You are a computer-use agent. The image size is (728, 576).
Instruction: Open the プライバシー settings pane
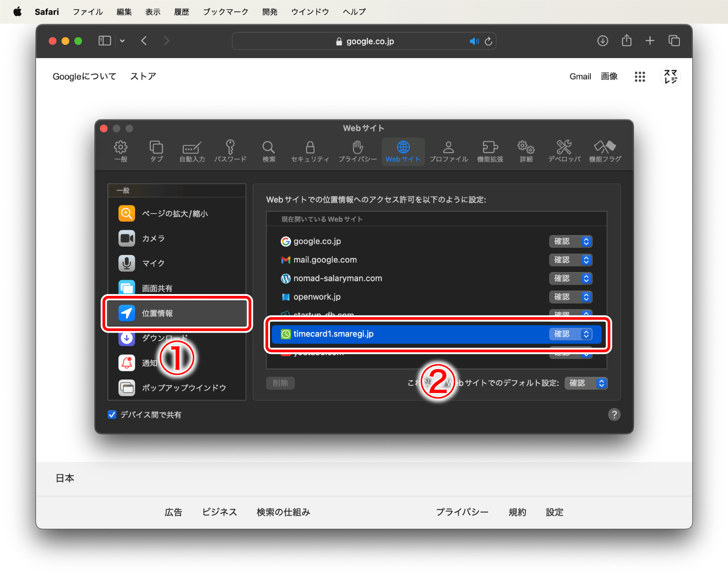357,152
